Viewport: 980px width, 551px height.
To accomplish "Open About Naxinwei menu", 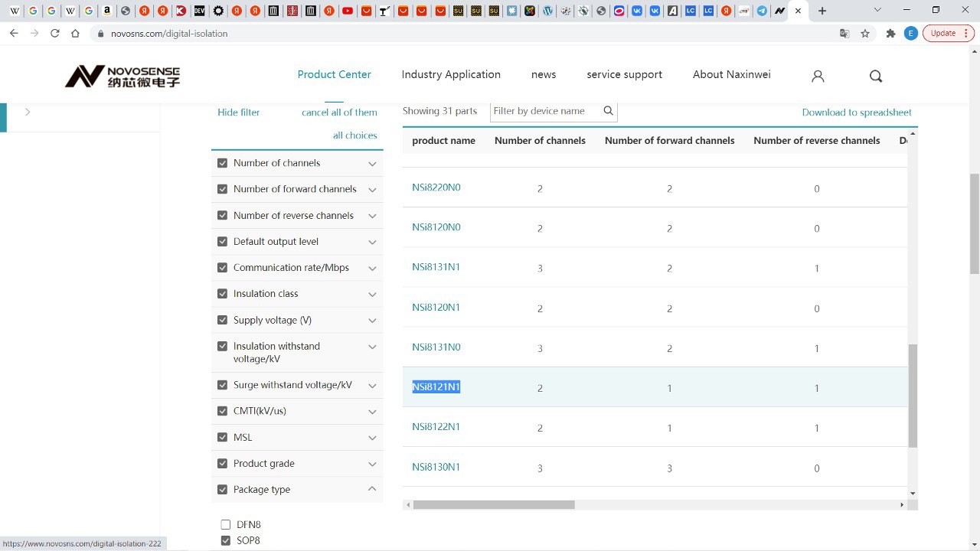I will [x=731, y=74].
